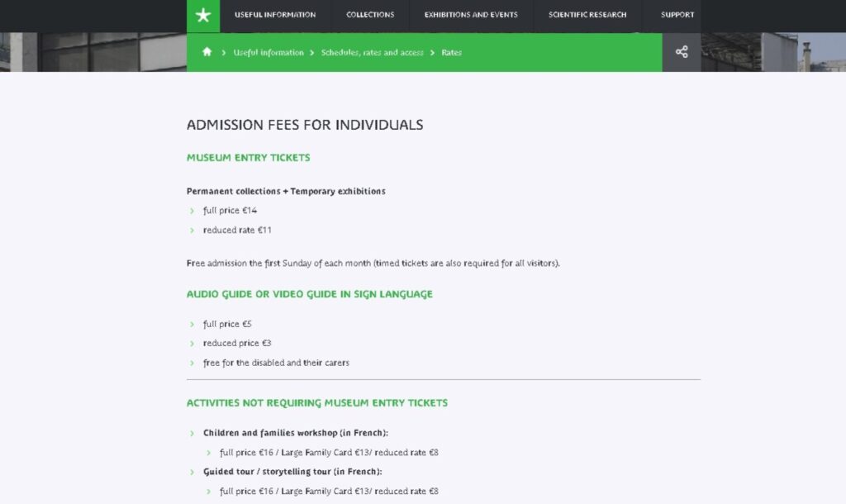846x504 pixels.
Task: Go to Useful information breadcrumb link
Action: pyautogui.click(x=269, y=52)
